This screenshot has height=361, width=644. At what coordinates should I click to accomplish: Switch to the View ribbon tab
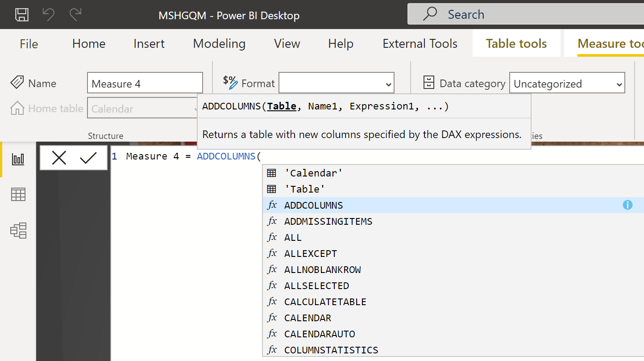tap(287, 43)
